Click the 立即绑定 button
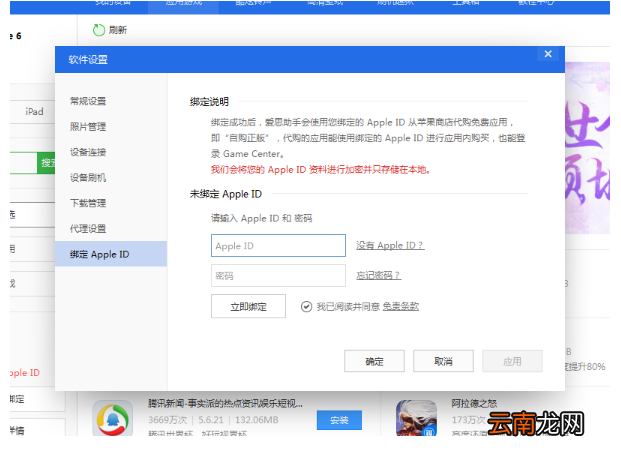Image resolution: width=621 pixels, height=452 pixels. (x=248, y=306)
